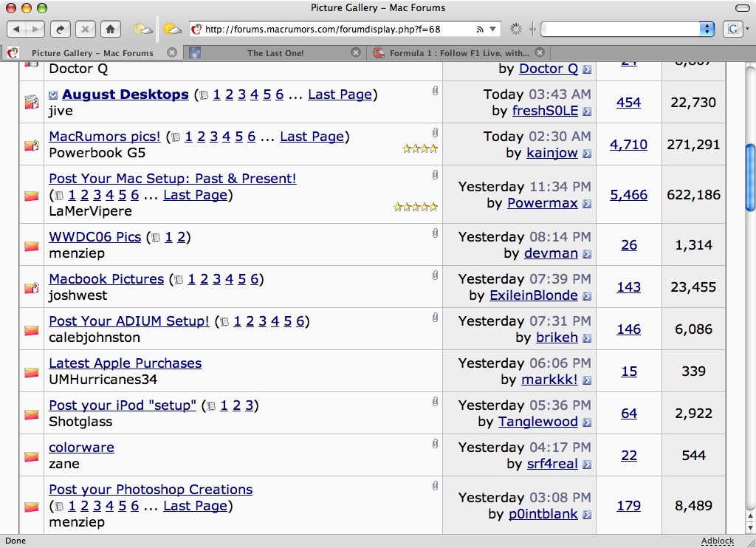Open the address bar history dropdown arrow
Image resolution: width=756 pixels, height=548 pixels.
click(x=492, y=29)
